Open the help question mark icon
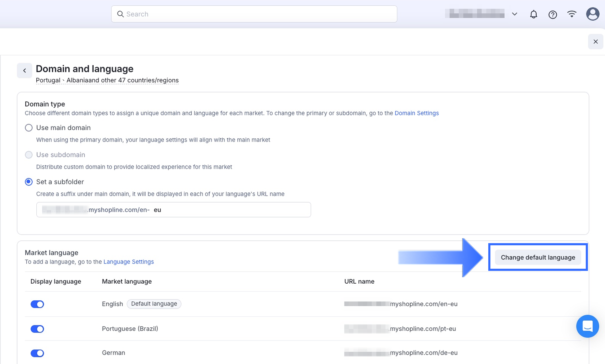 553,14
